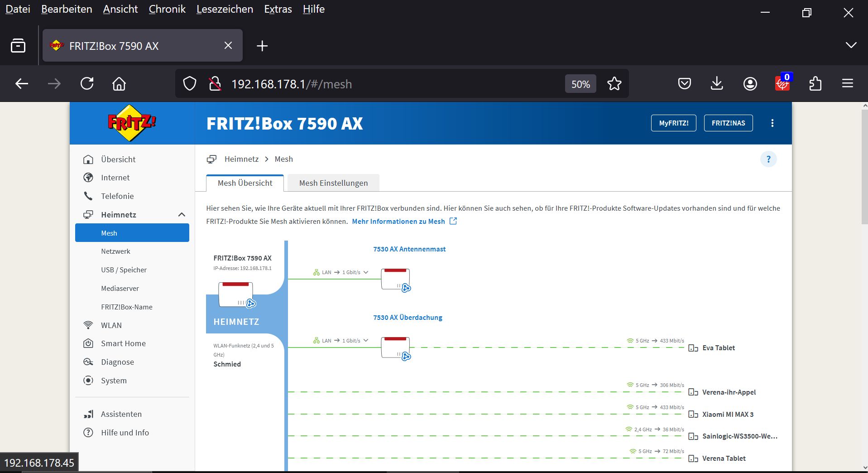Click the Sainlogic-WS3500 device icon
Image resolution: width=868 pixels, height=473 pixels.
[693, 436]
